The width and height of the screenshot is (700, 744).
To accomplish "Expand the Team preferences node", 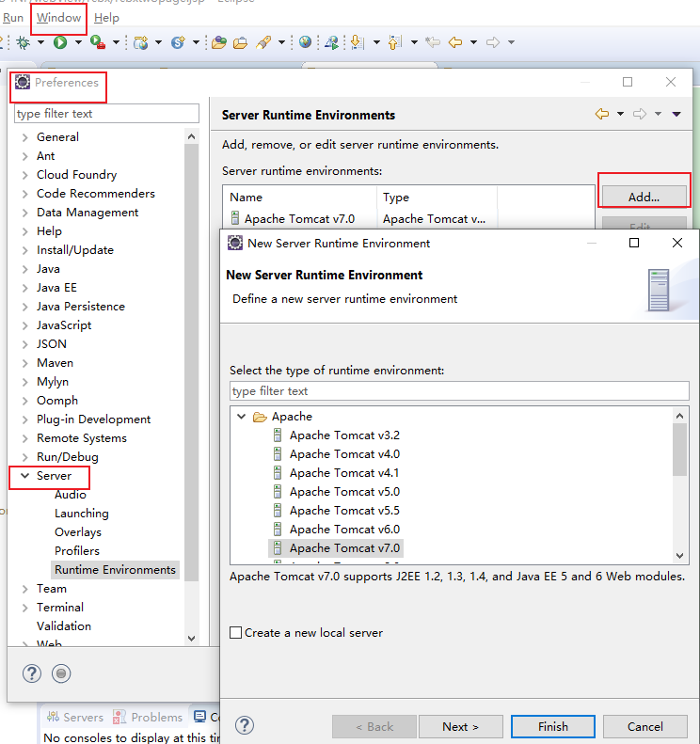I will [x=25, y=589].
